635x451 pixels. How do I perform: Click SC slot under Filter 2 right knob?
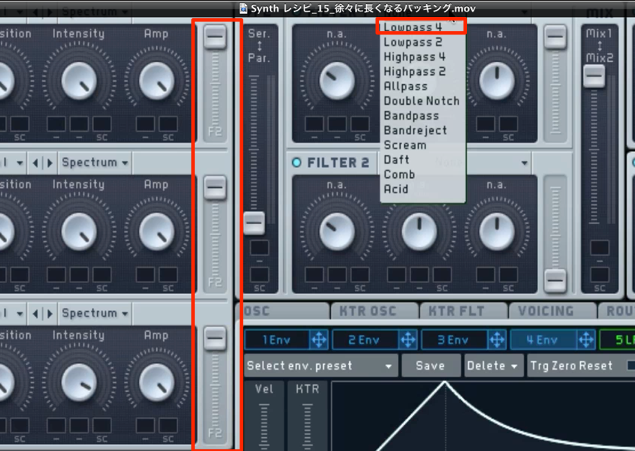coord(508,275)
